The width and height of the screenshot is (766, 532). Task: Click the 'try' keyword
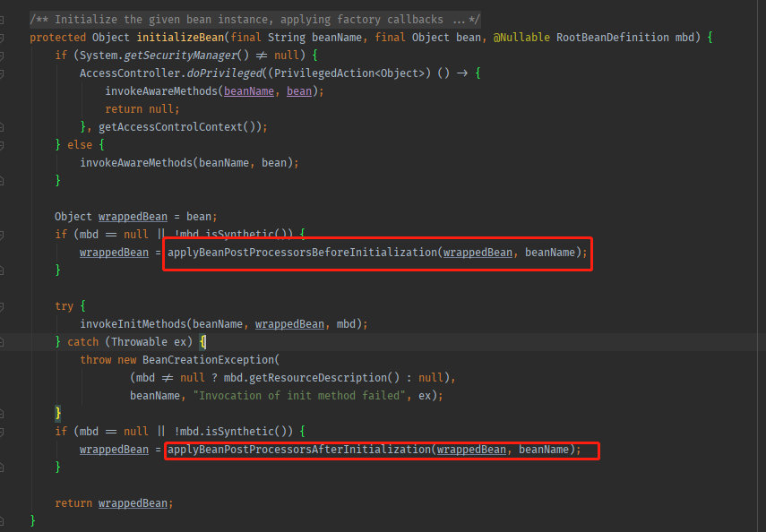64,306
